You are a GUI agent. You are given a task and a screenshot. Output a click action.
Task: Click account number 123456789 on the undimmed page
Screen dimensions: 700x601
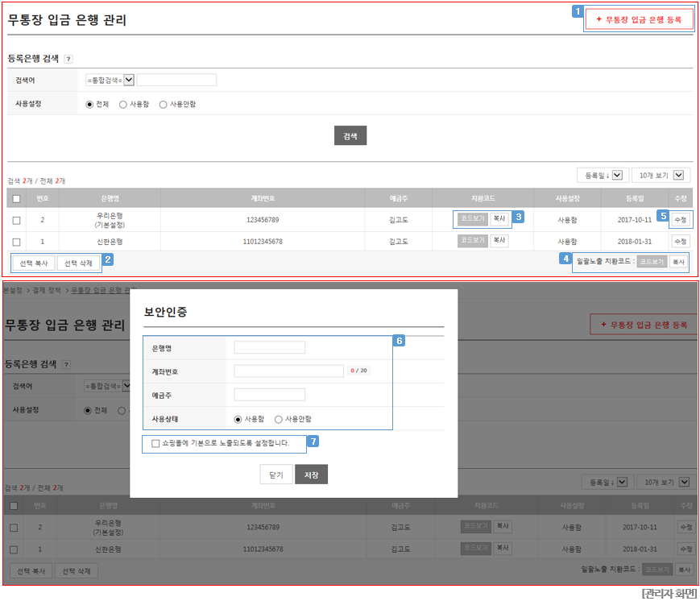[x=263, y=220]
